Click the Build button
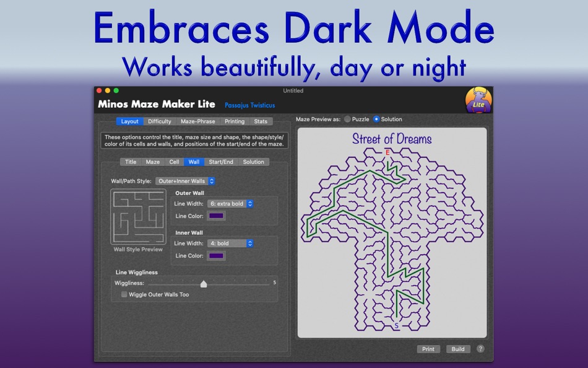Image resolution: width=588 pixels, height=368 pixels. click(458, 349)
